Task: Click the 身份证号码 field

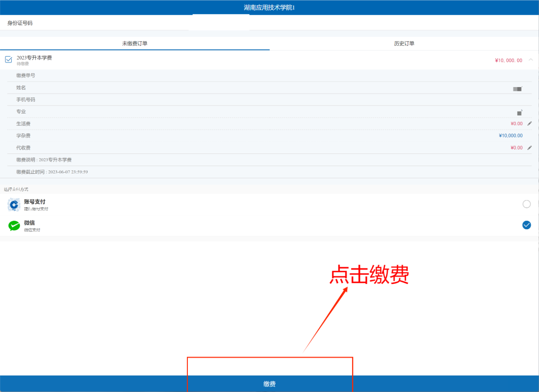Action: click(x=219, y=23)
